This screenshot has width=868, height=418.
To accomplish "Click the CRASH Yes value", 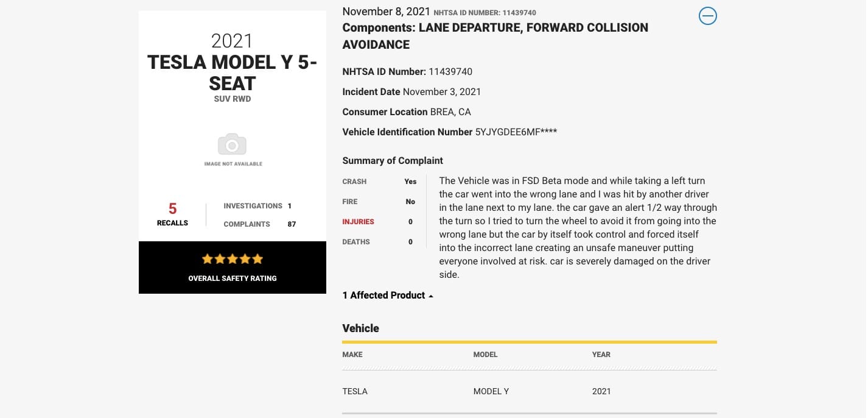I will (x=410, y=181).
